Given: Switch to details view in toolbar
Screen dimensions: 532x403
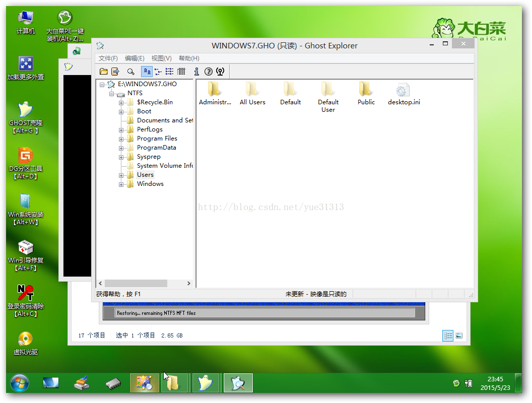Looking at the screenshot, I should [181, 71].
